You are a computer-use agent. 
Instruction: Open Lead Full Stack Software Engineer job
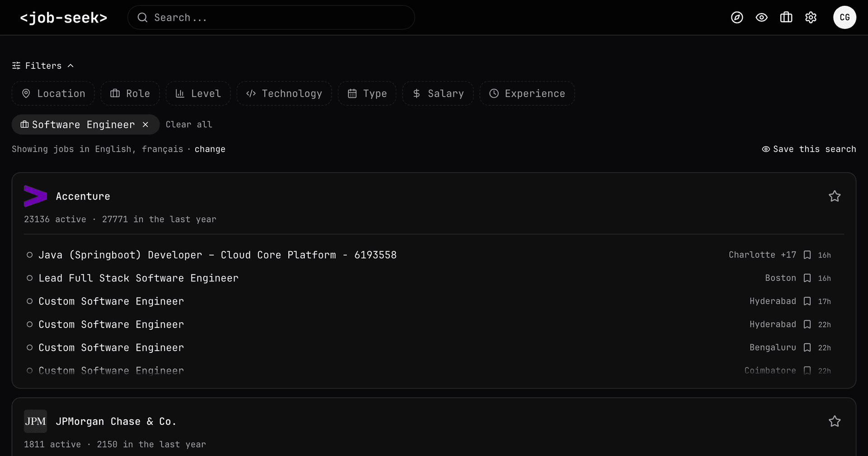pos(138,278)
